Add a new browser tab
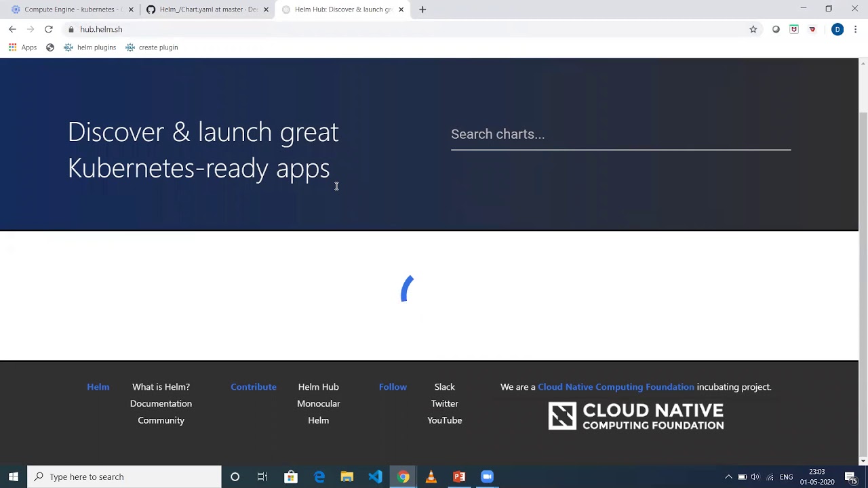Viewport: 868px width, 488px height. 422,9
